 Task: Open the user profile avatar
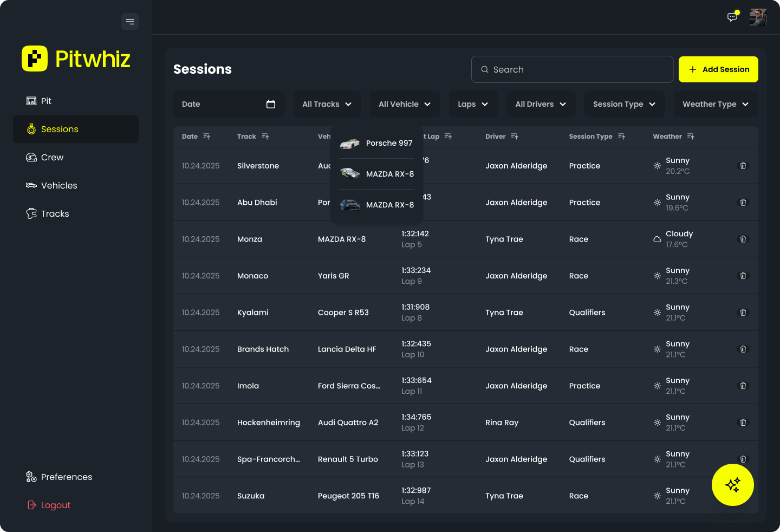[758, 17]
